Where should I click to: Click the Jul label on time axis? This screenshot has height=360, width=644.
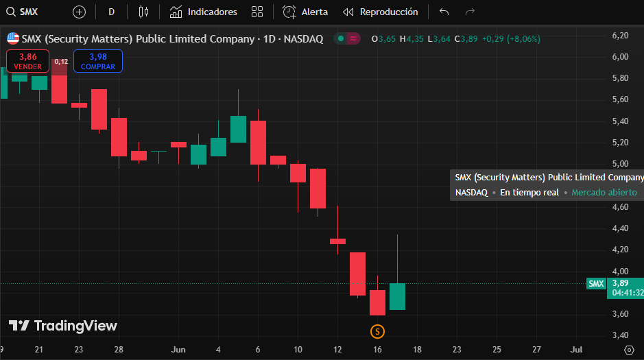pos(576,350)
